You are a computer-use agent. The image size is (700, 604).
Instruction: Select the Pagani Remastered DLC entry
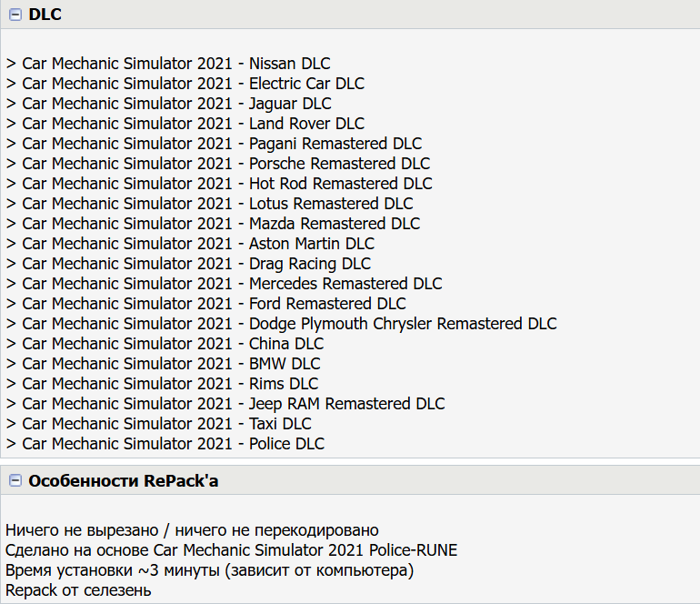214,144
